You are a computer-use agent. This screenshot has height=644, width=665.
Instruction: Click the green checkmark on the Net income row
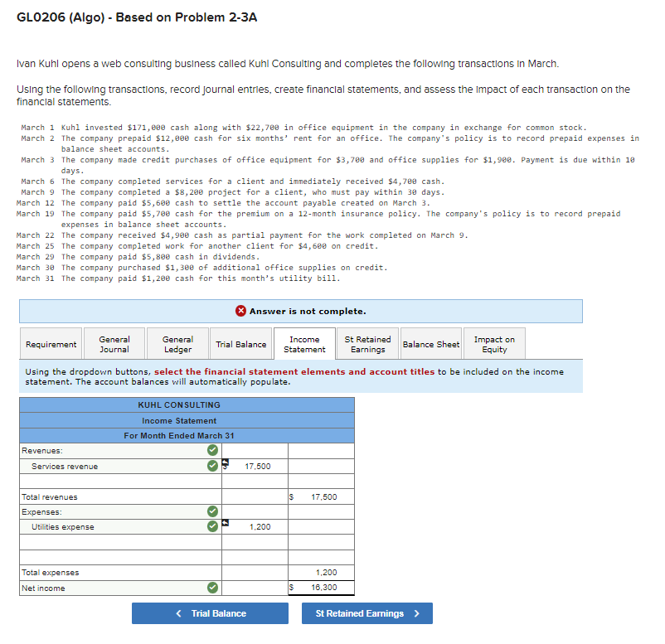click(x=212, y=588)
